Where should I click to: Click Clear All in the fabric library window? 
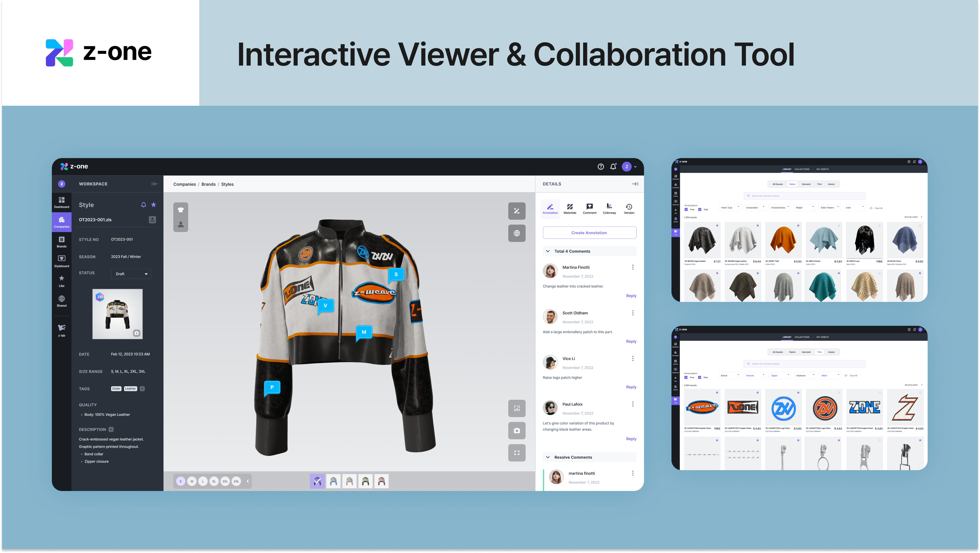coord(876,208)
